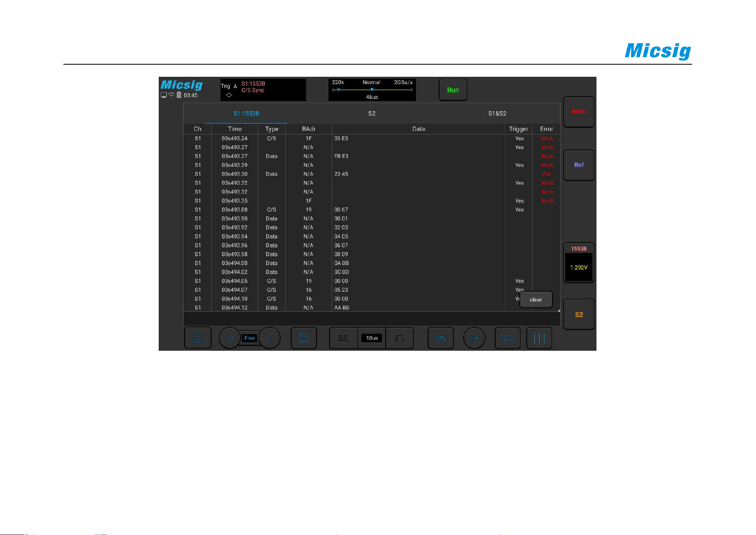Screen dimensions: 756x535
Task: Select data cell 00 67
Action: click(341, 210)
